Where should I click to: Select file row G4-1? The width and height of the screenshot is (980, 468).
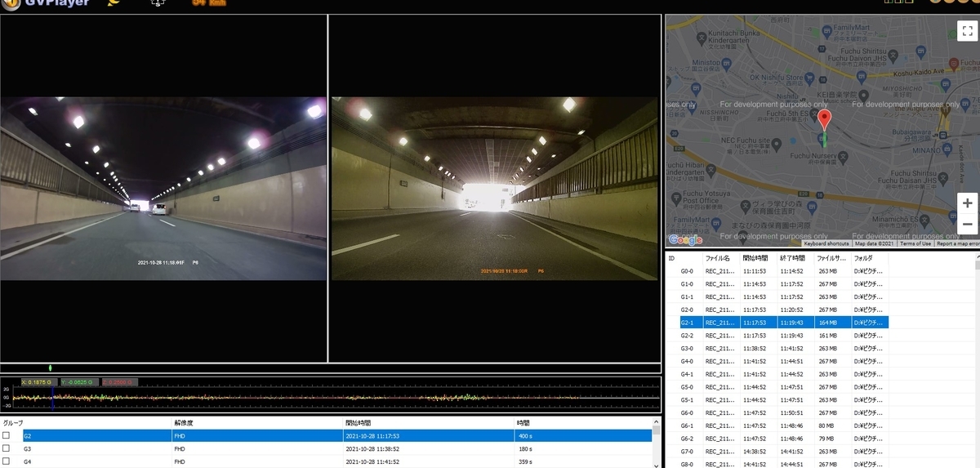tap(777, 374)
